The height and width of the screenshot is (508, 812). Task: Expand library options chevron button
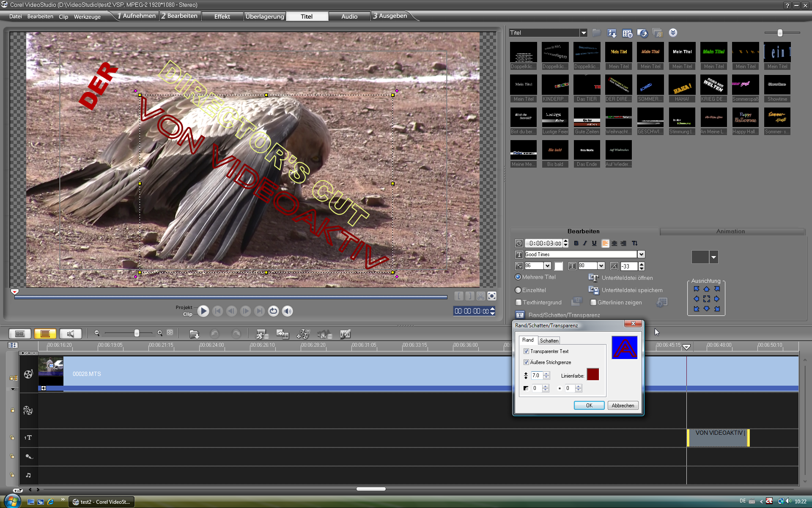(673, 33)
